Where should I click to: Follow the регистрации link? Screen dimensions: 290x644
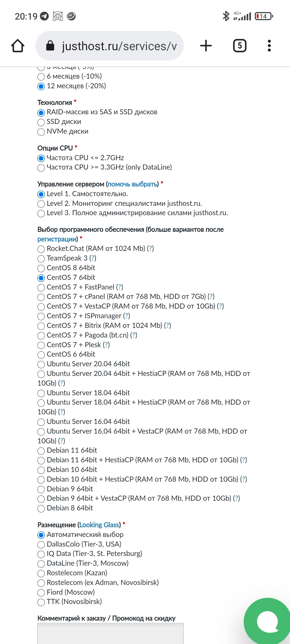(x=57, y=239)
